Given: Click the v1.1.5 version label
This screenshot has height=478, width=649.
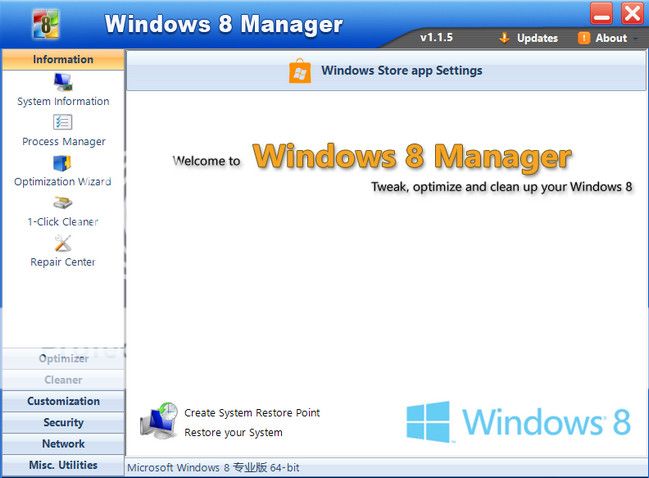Looking at the screenshot, I should (x=436, y=38).
